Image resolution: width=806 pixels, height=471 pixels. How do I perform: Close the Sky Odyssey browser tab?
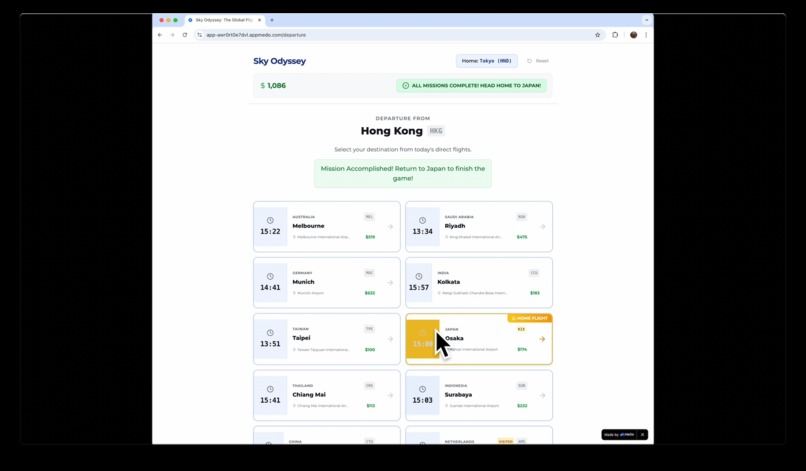point(259,20)
